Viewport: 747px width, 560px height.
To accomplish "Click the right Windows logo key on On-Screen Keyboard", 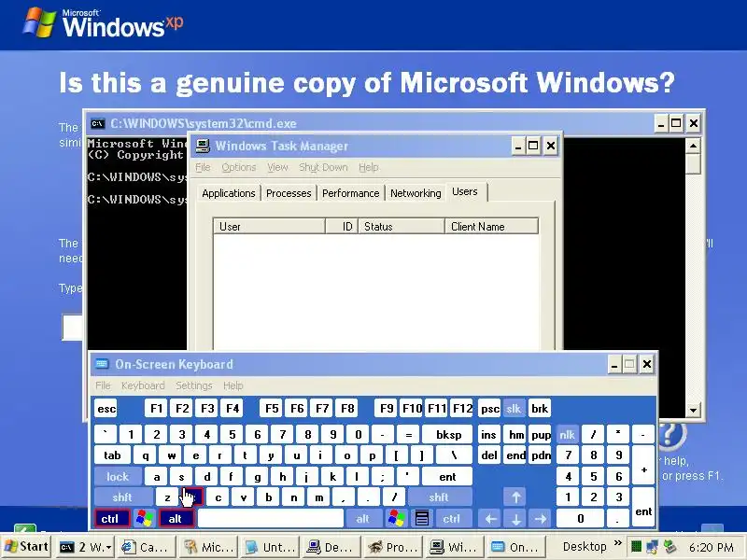I will tap(396, 518).
